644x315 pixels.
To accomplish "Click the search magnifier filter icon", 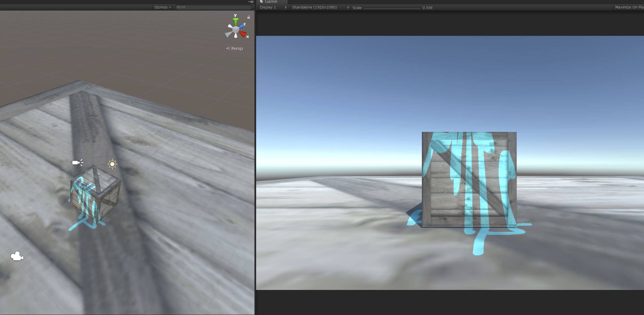I will 178,7.
